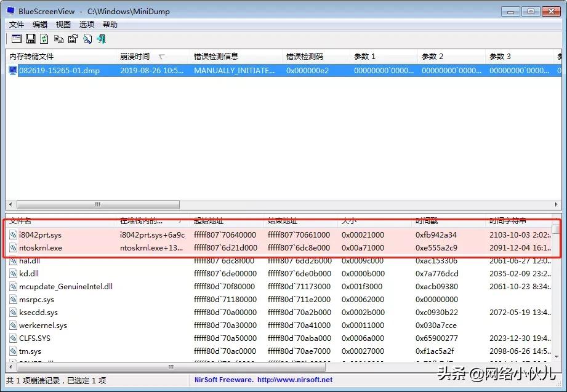Click the Exit toolbar icon
Viewport: 567px width, 392px height.
pyautogui.click(x=102, y=39)
